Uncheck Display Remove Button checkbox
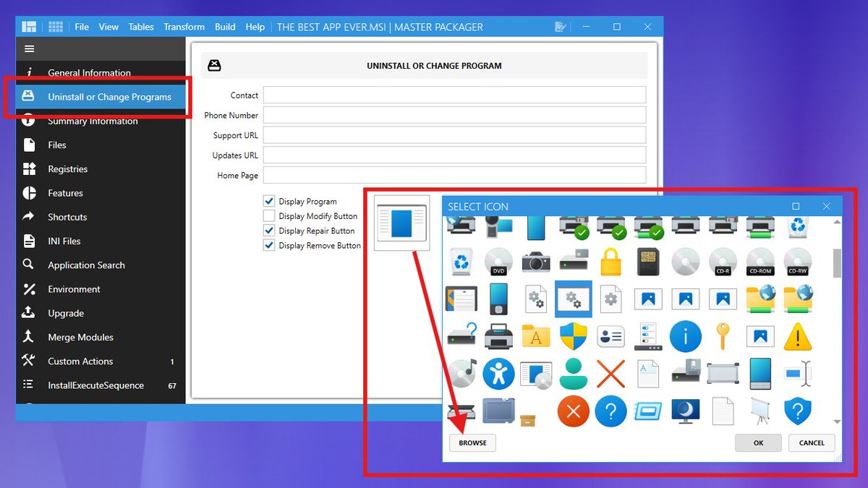868x488 pixels. click(269, 245)
